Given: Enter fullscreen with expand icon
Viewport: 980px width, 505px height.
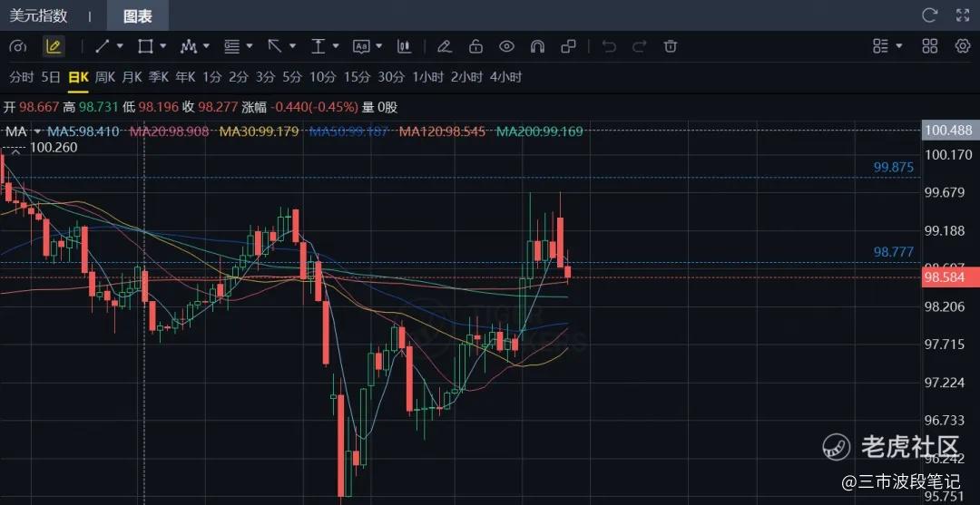Looking at the screenshot, I should pos(963,15).
